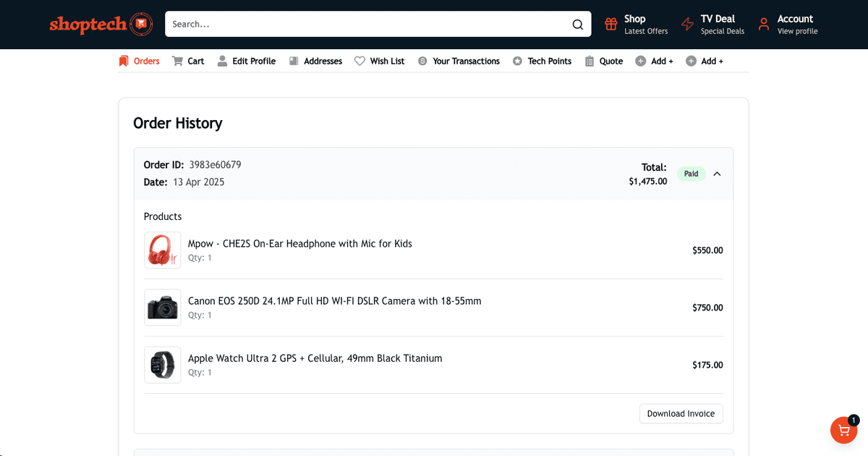This screenshot has width=868, height=456.
Task: Click the Apple Watch thumbnail
Action: tap(163, 365)
